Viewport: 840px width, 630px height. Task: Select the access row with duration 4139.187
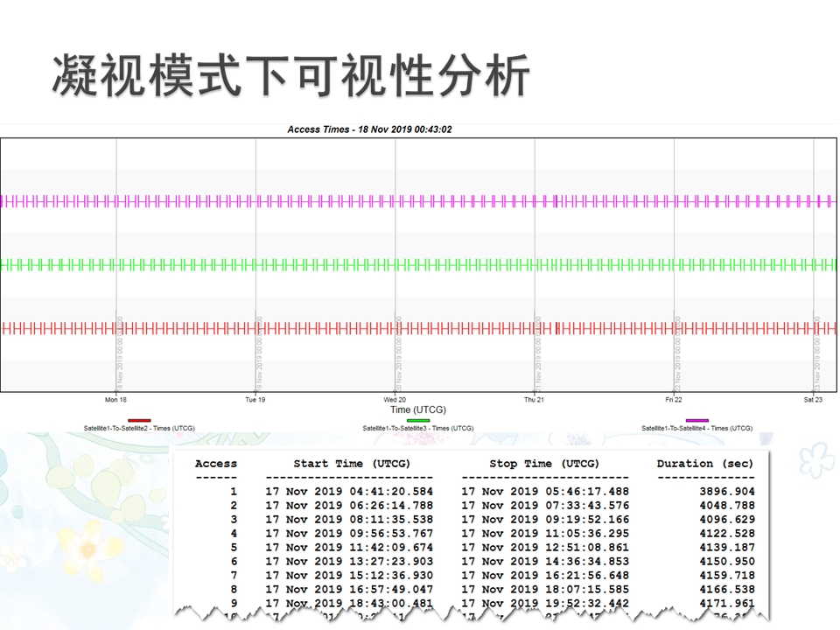tap(472, 548)
